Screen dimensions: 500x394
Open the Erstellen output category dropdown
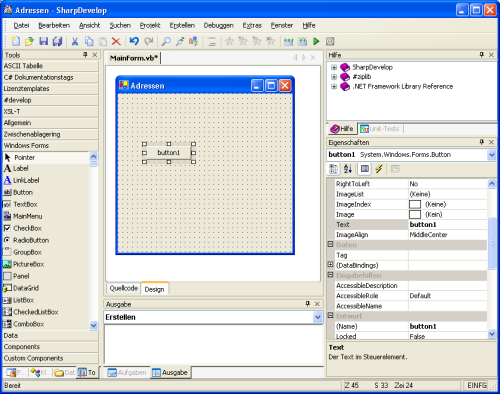click(318, 317)
